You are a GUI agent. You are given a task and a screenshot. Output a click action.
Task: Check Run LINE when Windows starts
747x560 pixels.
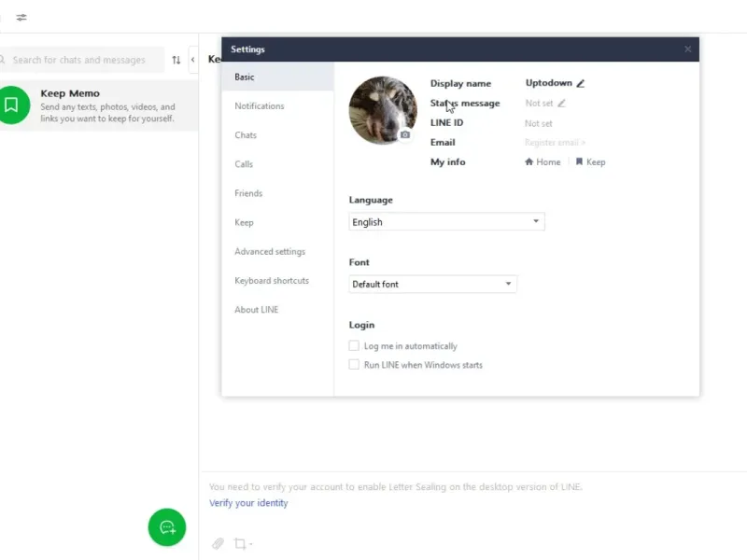[x=354, y=365]
